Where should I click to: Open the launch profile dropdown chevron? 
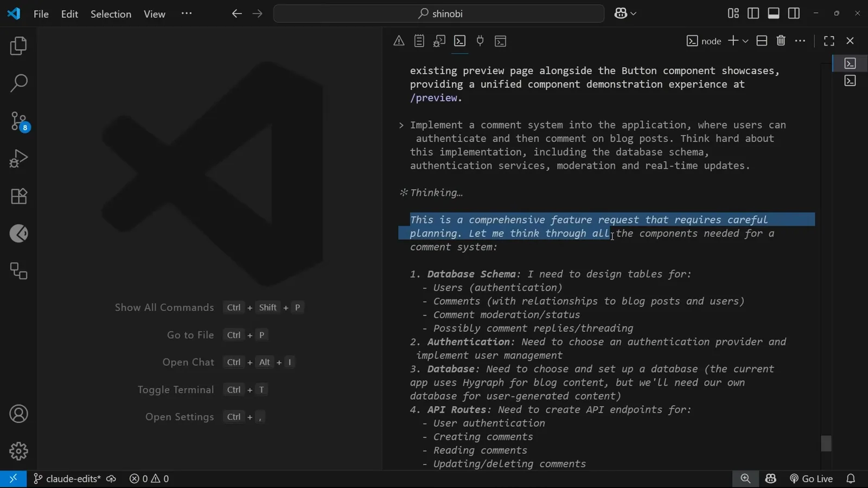pos(745,41)
